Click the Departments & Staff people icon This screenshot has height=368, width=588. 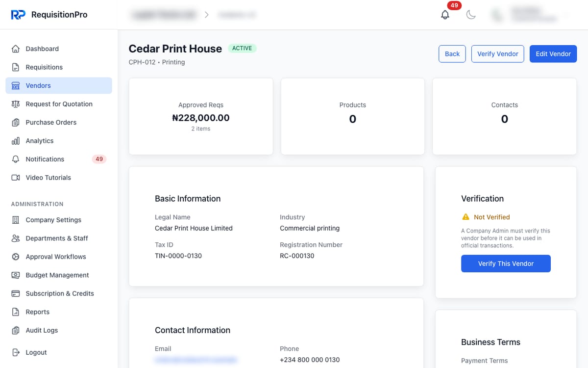click(16, 238)
